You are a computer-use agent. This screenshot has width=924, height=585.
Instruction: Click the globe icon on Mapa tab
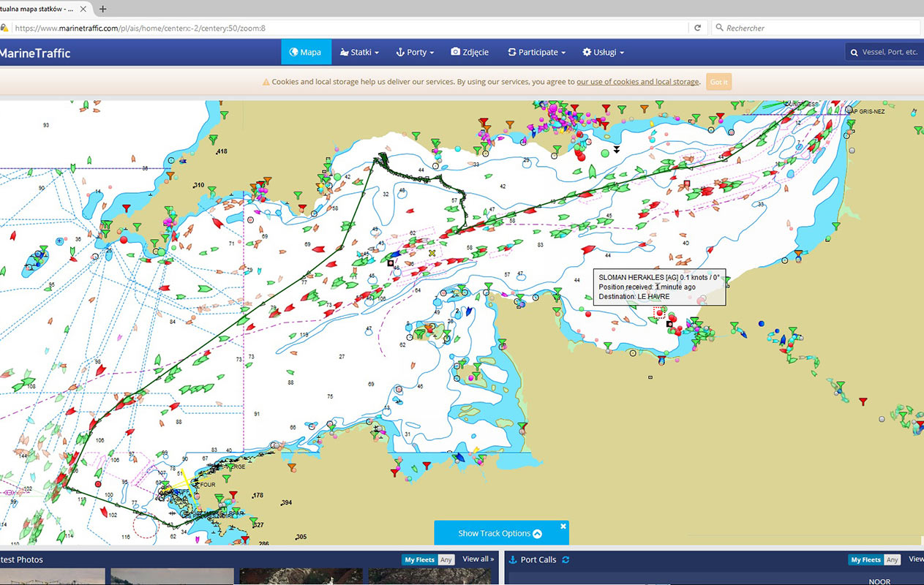pyautogui.click(x=293, y=52)
